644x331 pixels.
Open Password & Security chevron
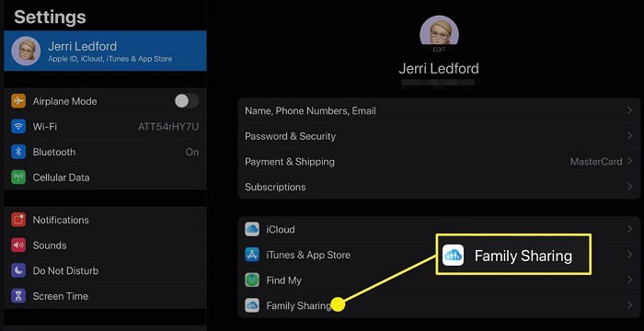pyautogui.click(x=629, y=136)
